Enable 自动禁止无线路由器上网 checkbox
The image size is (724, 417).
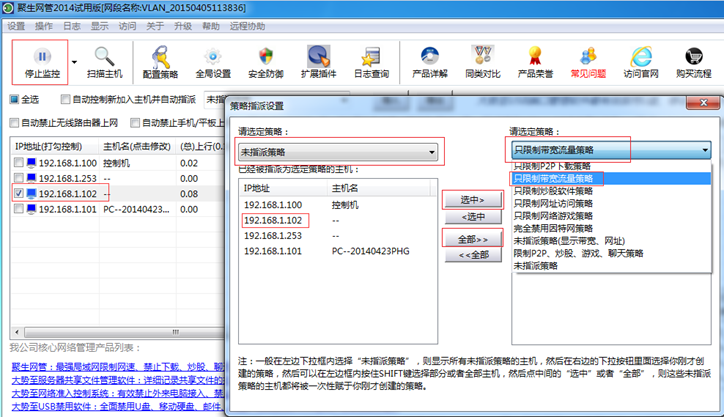pyautogui.click(x=13, y=123)
